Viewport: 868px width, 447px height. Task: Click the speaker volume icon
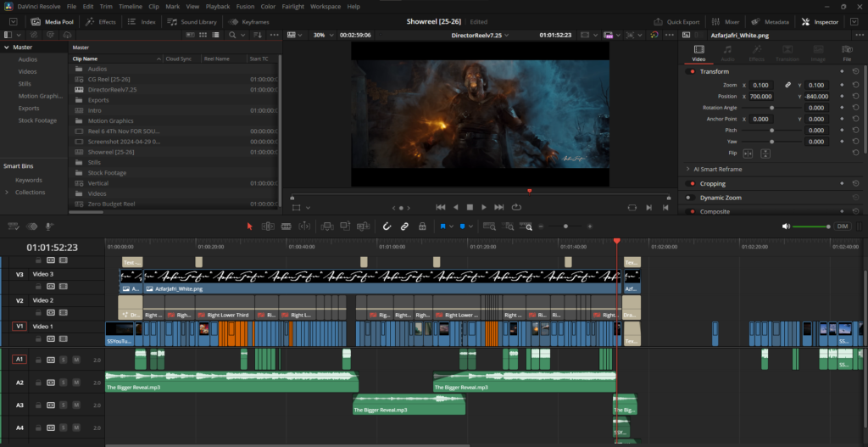pyautogui.click(x=786, y=226)
